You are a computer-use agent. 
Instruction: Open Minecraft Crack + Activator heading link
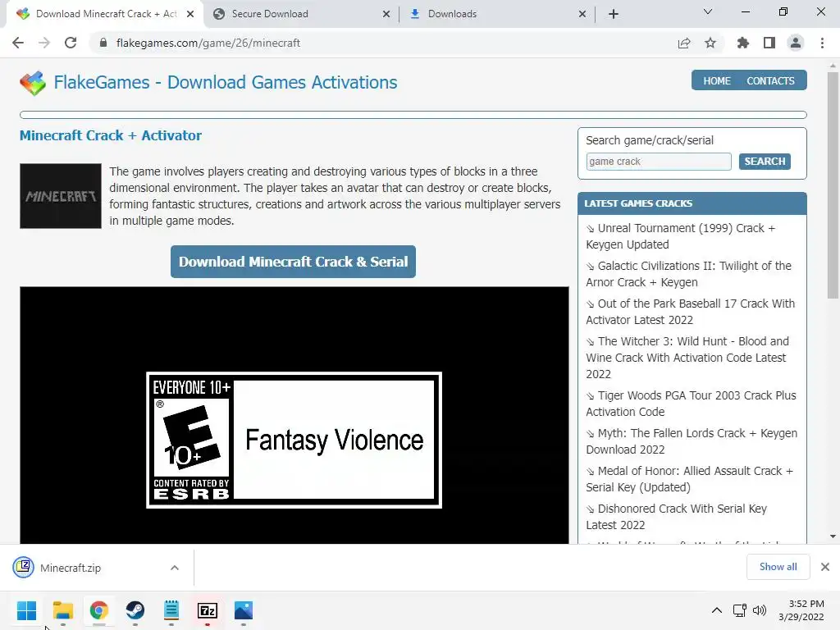pos(111,135)
